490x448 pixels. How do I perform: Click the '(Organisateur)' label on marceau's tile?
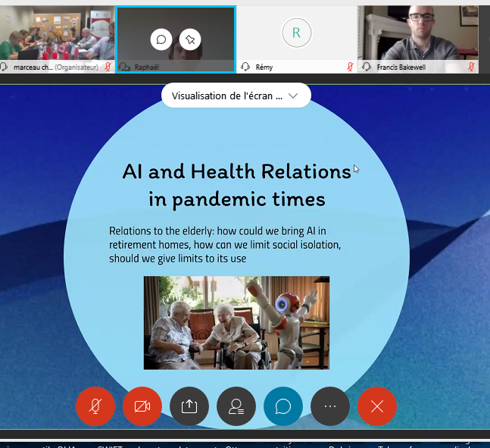76,67
